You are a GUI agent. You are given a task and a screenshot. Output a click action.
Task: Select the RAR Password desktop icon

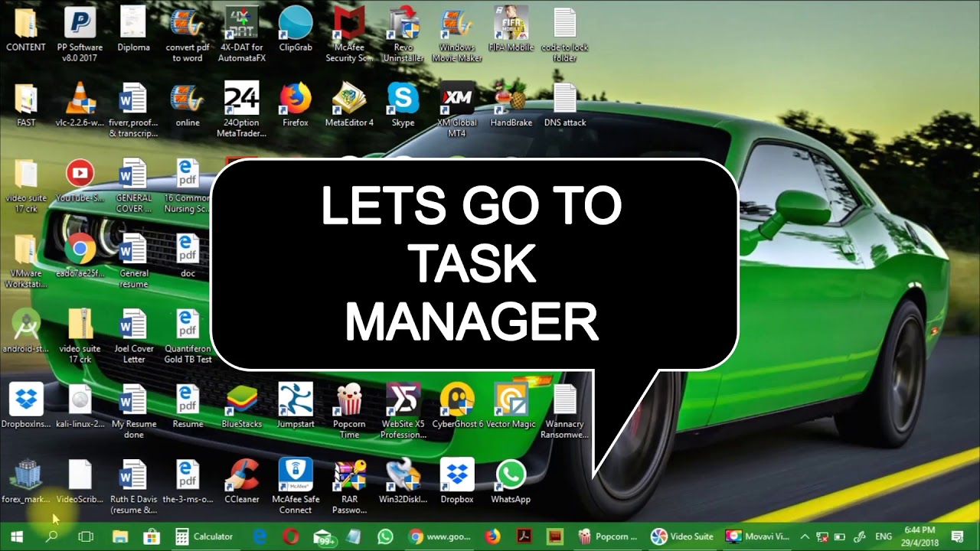(349, 486)
